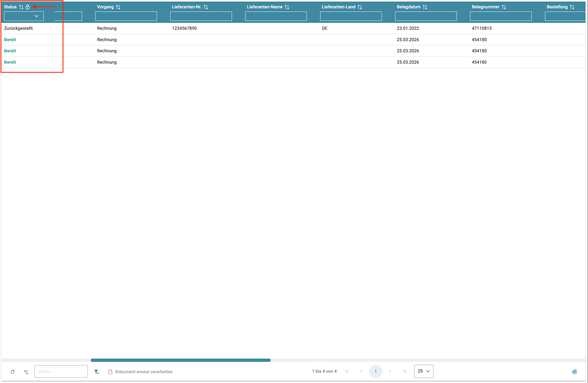Go to the next page arrow
The width and height of the screenshot is (588, 383).
point(390,371)
